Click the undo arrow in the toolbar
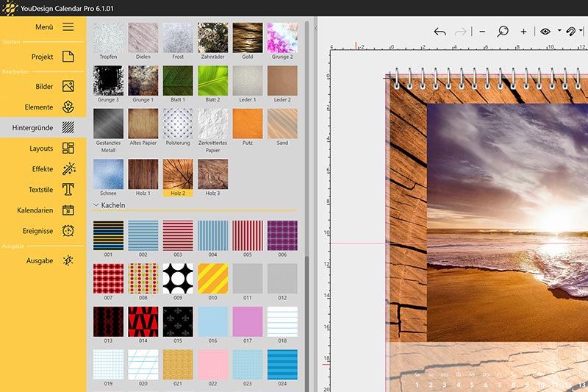This screenshot has height=392, width=588. (440, 32)
